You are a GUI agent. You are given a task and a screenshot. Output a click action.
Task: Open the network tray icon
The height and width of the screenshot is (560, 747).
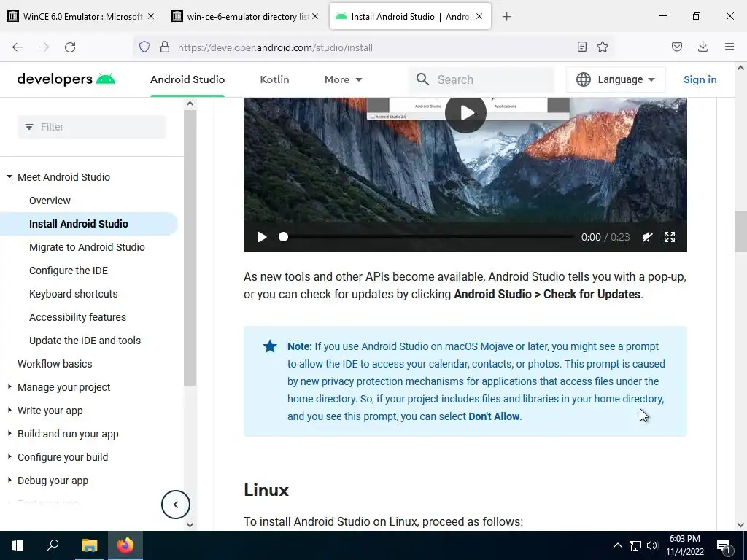coord(635,545)
